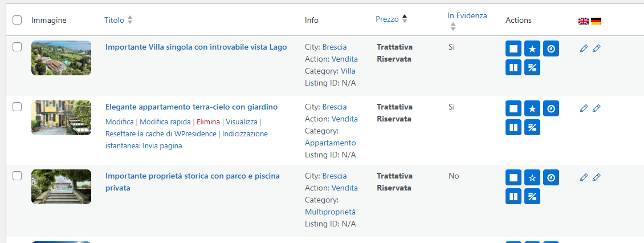Toggle the select-all checkbox in the header
Image resolution: width=644 pixels, height=243 pixels.
click(17, 20)
